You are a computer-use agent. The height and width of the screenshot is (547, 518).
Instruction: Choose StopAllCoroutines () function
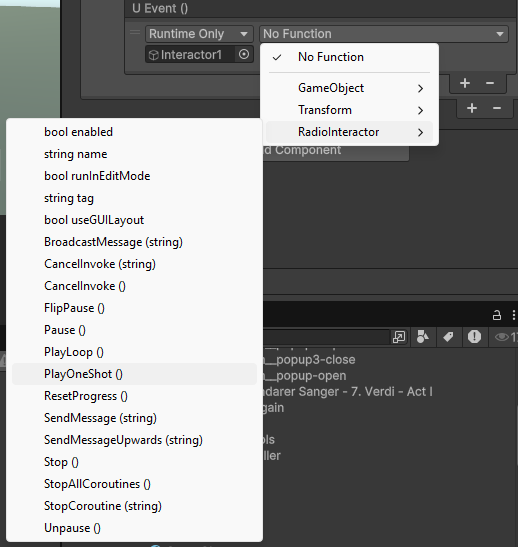point(134,484)
